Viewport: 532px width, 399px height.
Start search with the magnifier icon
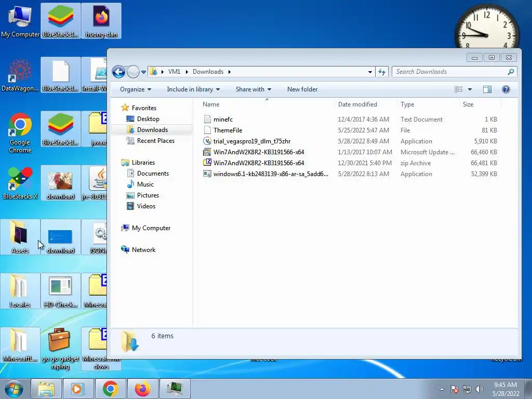coord(511,72)
